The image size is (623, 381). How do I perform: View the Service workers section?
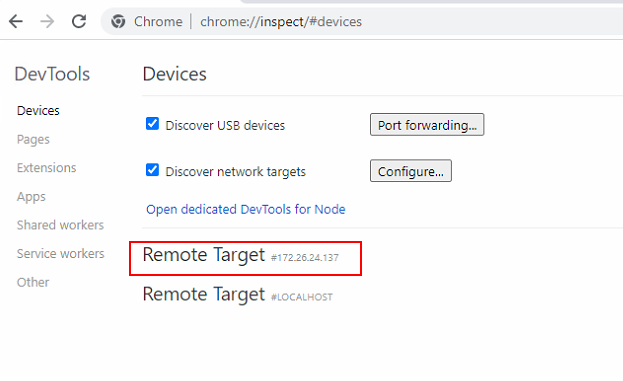click(60, 253)
